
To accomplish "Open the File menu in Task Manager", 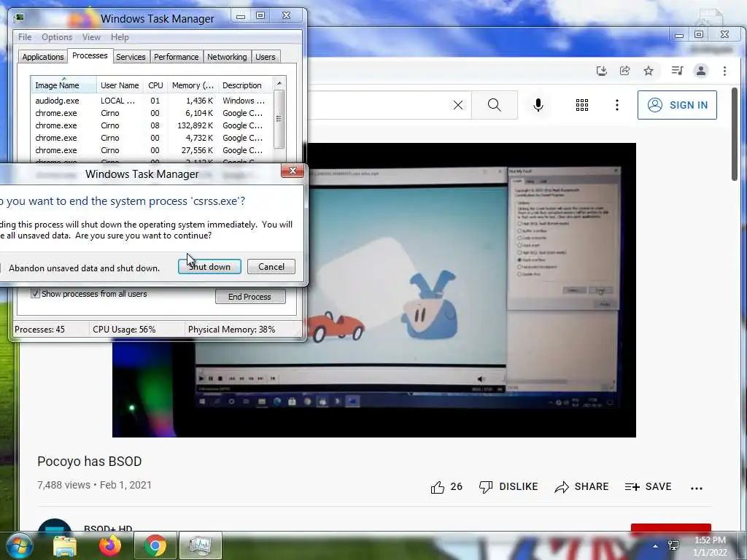I will click(x=25, y=37).
